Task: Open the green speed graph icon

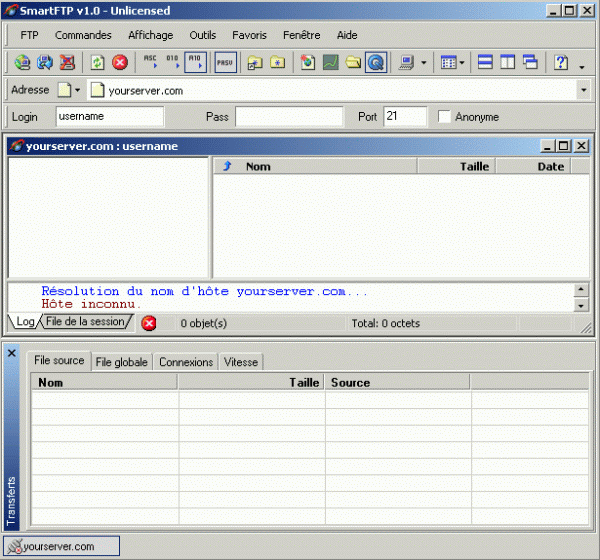Action: [x=330, y=62]
